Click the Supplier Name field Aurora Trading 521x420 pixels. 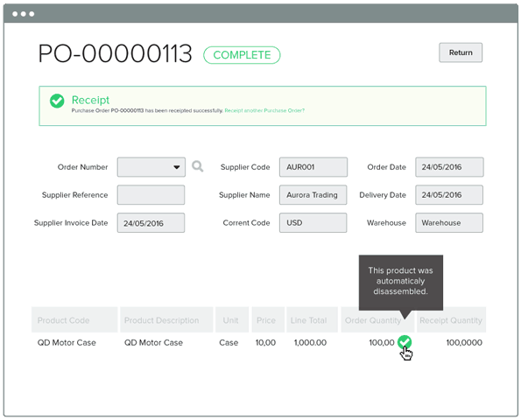pos(313,195)
